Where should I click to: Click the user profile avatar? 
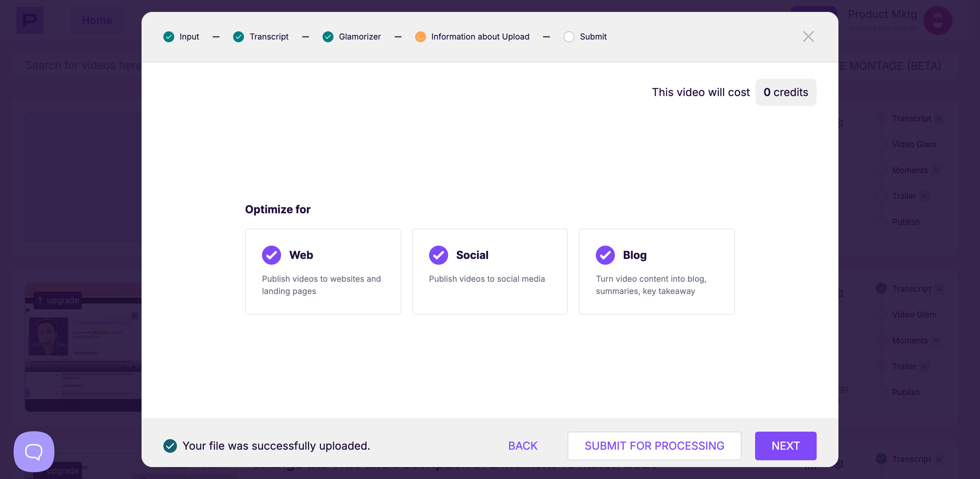pyautogui.click(x=937, y=20)
